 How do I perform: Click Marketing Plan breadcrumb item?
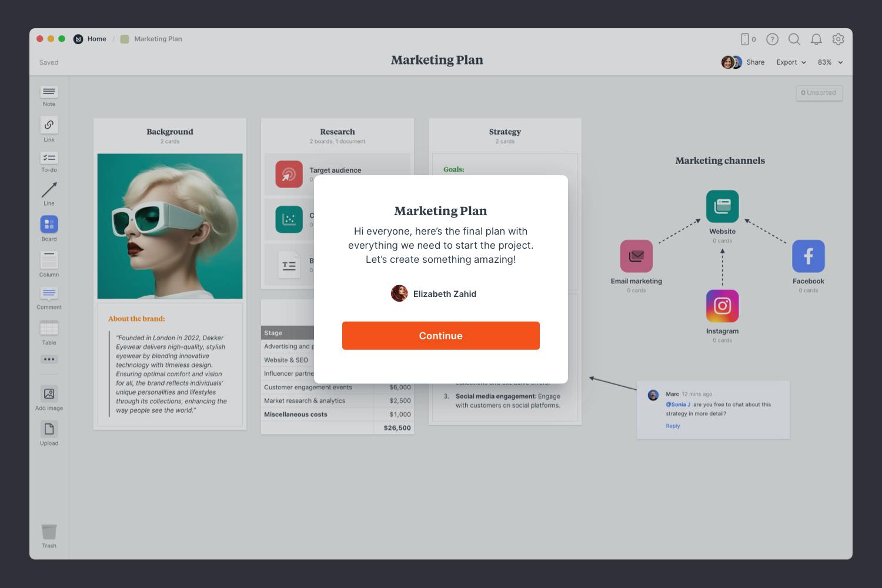158,39
